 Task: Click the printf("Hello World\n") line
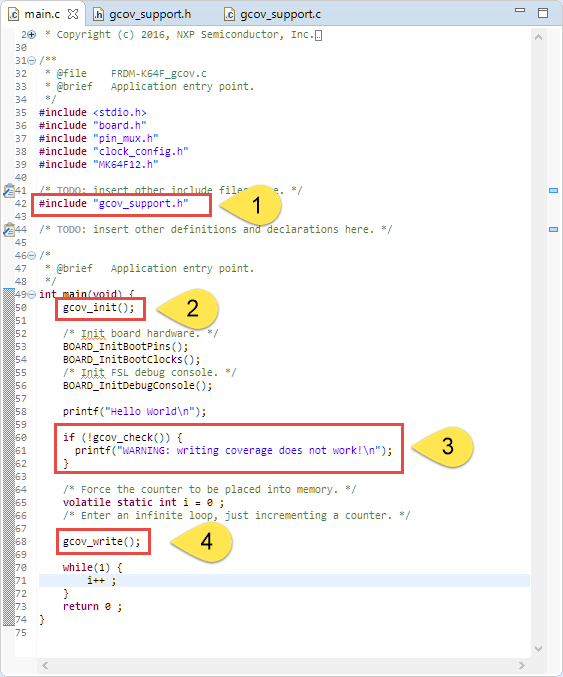coord(134,411)
